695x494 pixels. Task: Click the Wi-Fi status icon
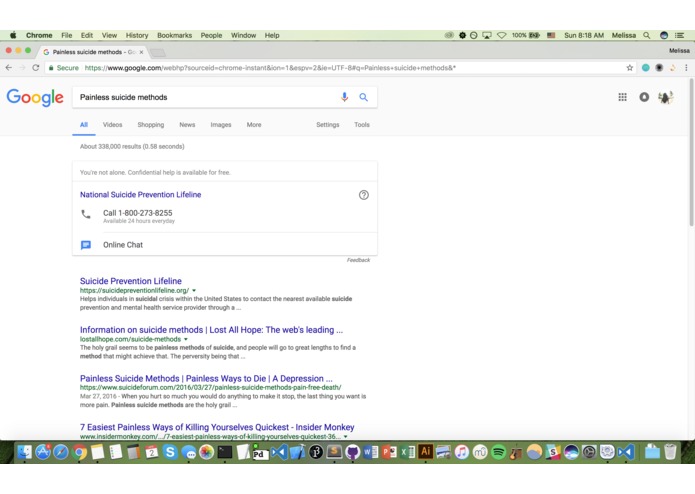tap(501, 35)
